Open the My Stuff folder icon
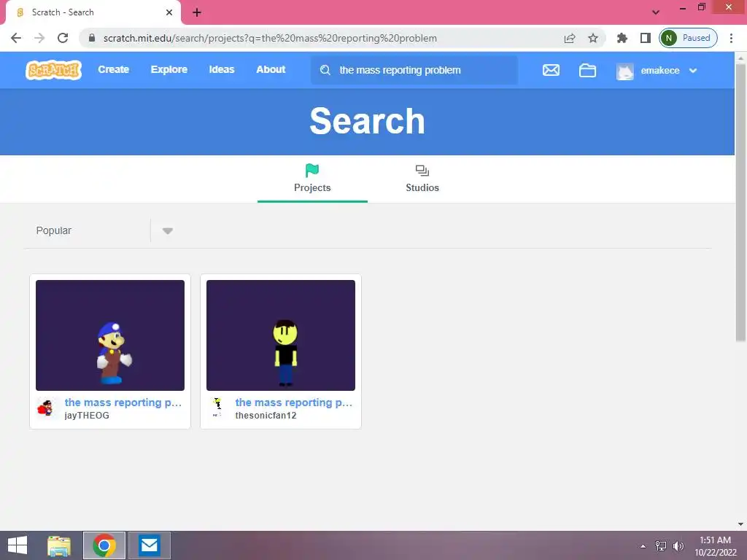Viewport: 747px width, 560px height. pyautogui.click(x=587, y=71)
